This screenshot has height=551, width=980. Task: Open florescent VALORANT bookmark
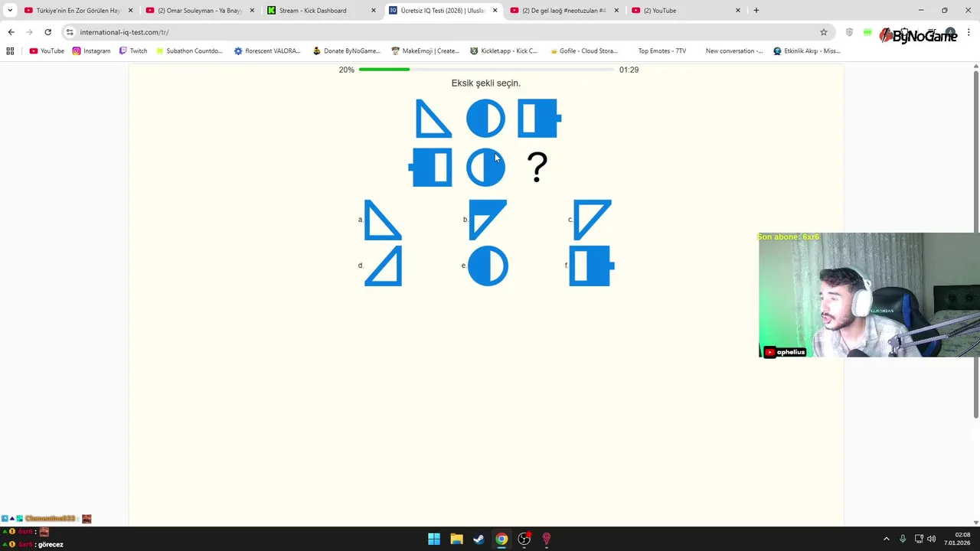click(x=267, y=51)
